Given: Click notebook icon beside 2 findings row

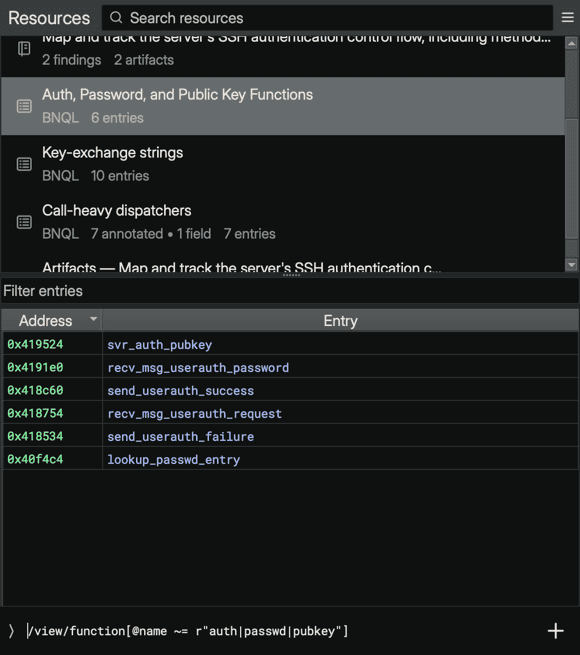Looking at the screenshot, I should [24, 49].
